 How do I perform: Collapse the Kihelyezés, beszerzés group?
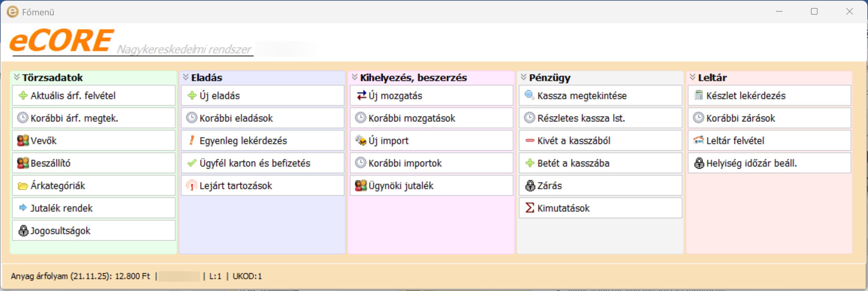coord(354,77)
